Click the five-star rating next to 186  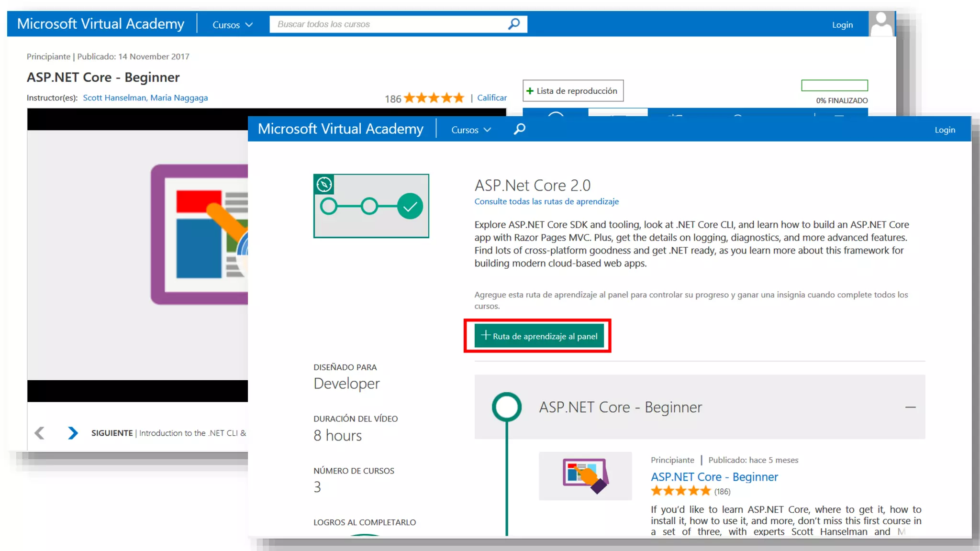pyautogui.click(x=434, y=98)
